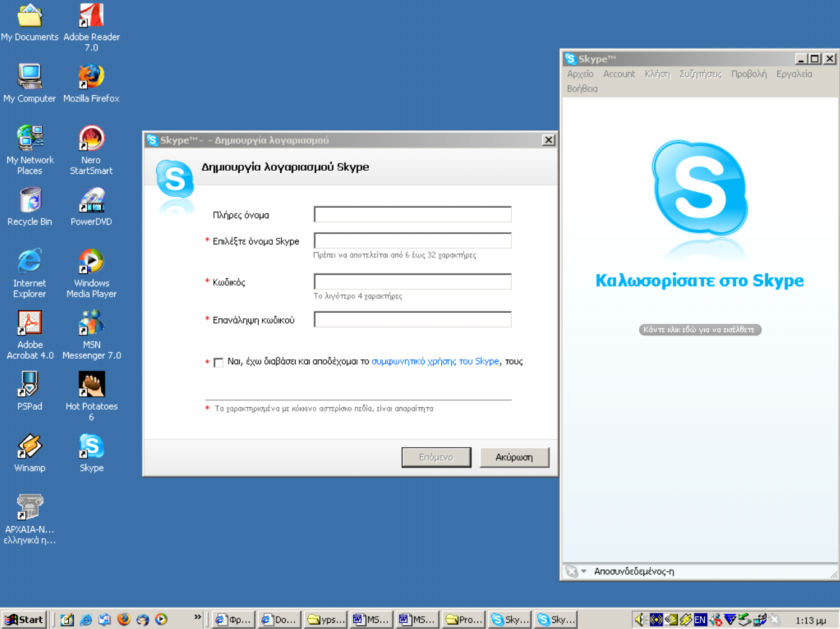The width and height of the screenshot is (840, 629).
Task: Open the Κλήση menu in Skype
Action: [x=657, y=74]
